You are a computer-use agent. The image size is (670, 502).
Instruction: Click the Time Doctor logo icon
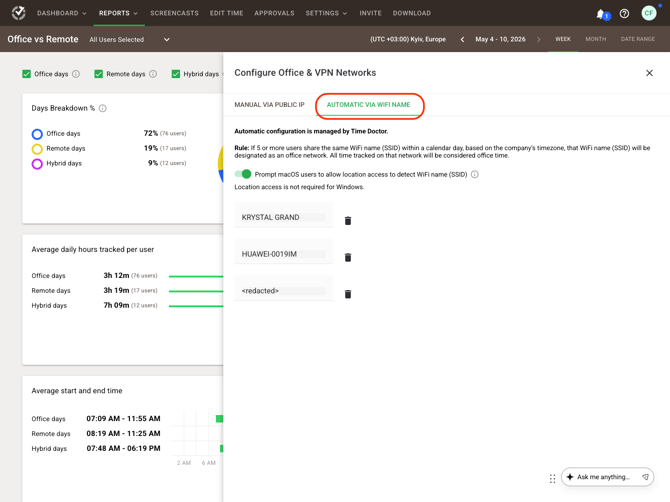[x=18, y=13]
